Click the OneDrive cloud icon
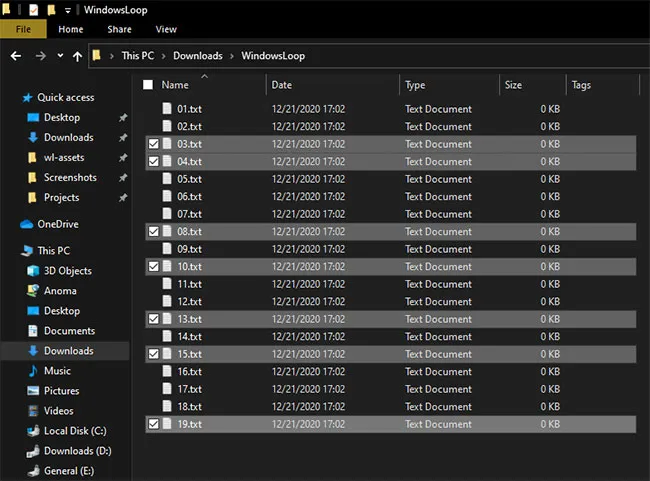 pos(28,224)
